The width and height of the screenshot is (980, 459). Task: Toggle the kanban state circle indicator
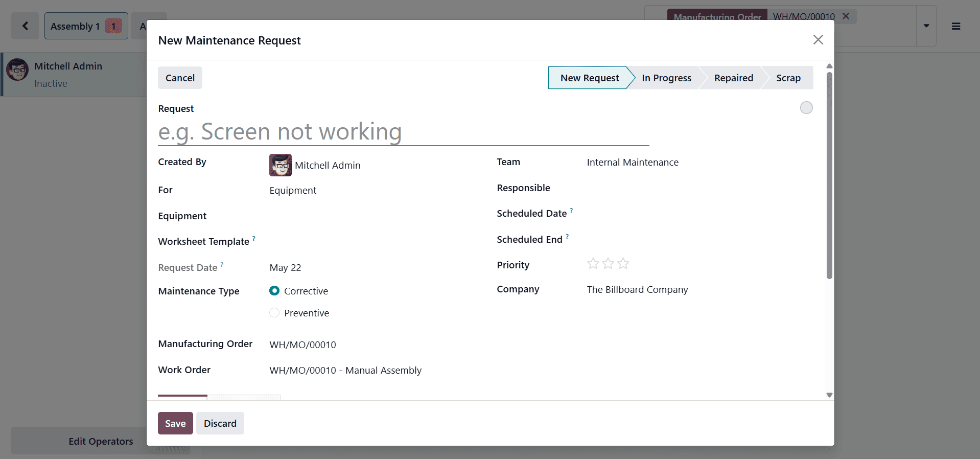pos(806,108)
